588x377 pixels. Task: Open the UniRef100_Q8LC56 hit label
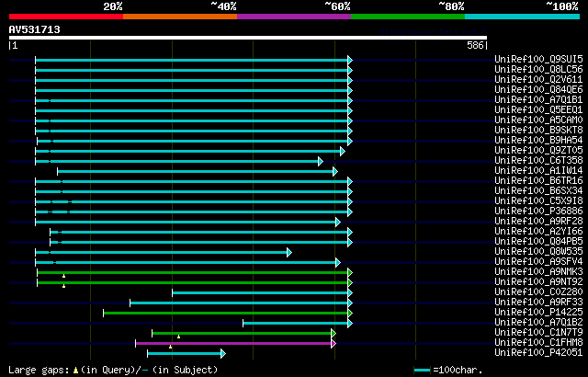538,69
